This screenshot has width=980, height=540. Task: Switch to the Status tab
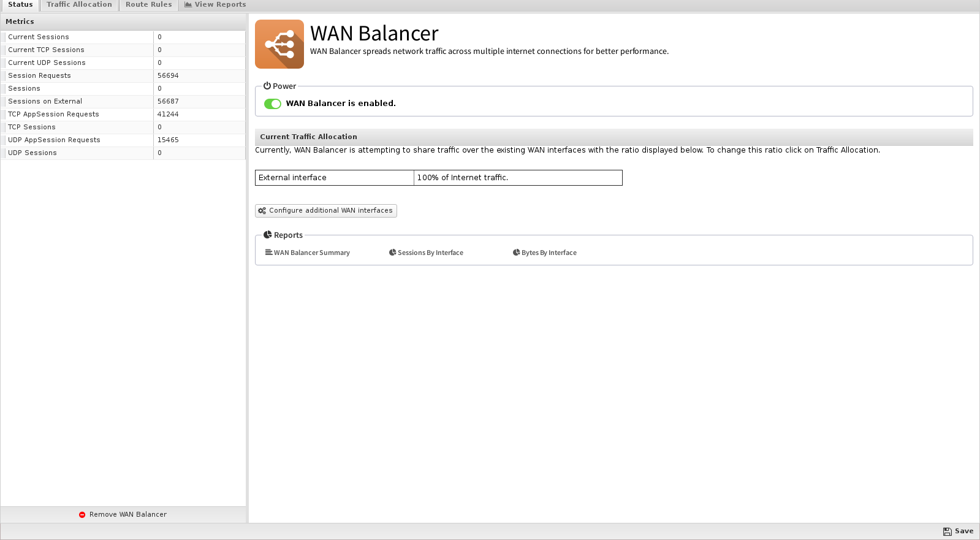[20, 5]
